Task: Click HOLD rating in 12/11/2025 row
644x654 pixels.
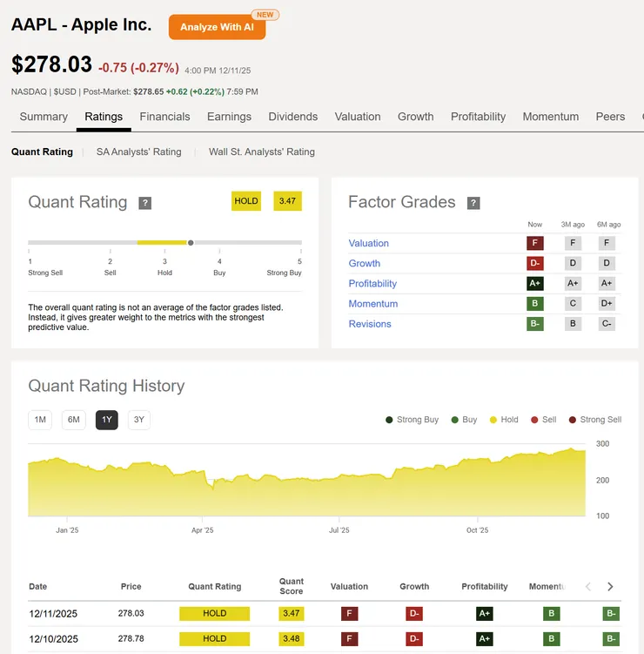Action: point(215,614)
